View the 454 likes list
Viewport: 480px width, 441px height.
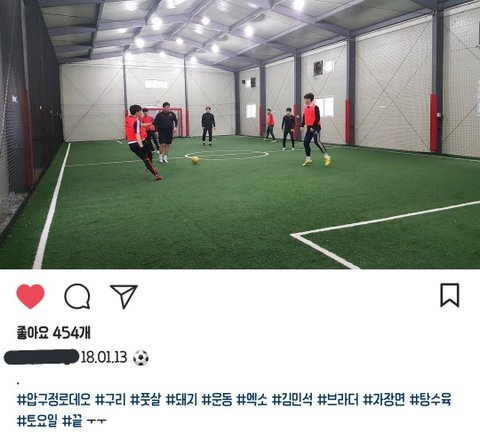[x=53, y=332]
